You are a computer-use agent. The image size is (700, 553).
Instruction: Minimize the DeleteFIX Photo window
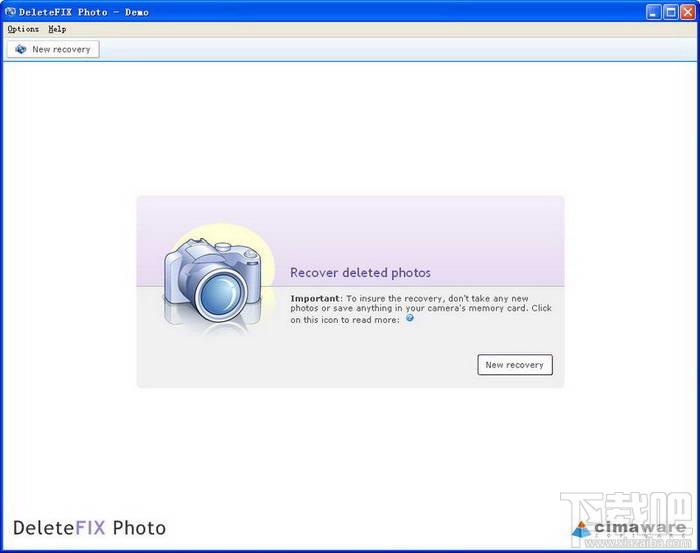click(x=654, y=12)
